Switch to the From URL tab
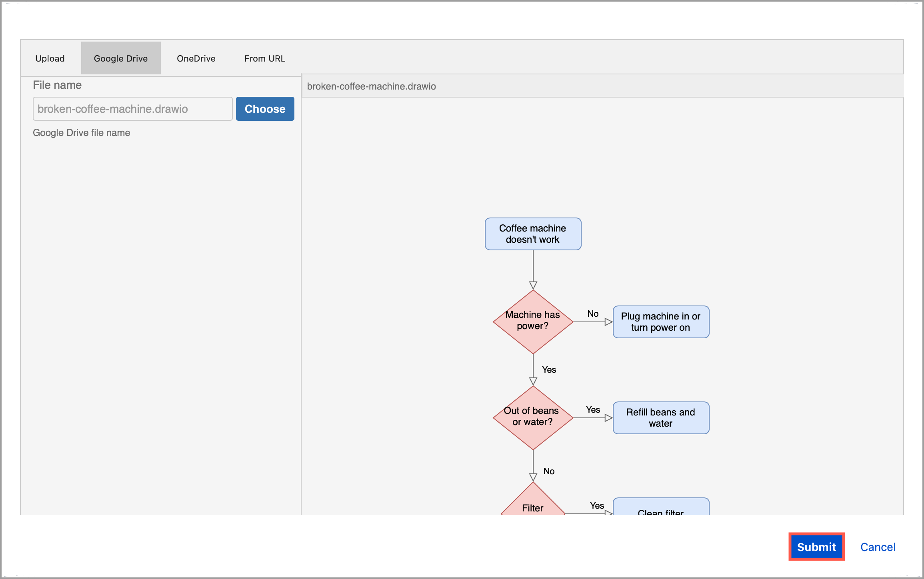Screen dimensions: 924x579 (x=264, y=58)
